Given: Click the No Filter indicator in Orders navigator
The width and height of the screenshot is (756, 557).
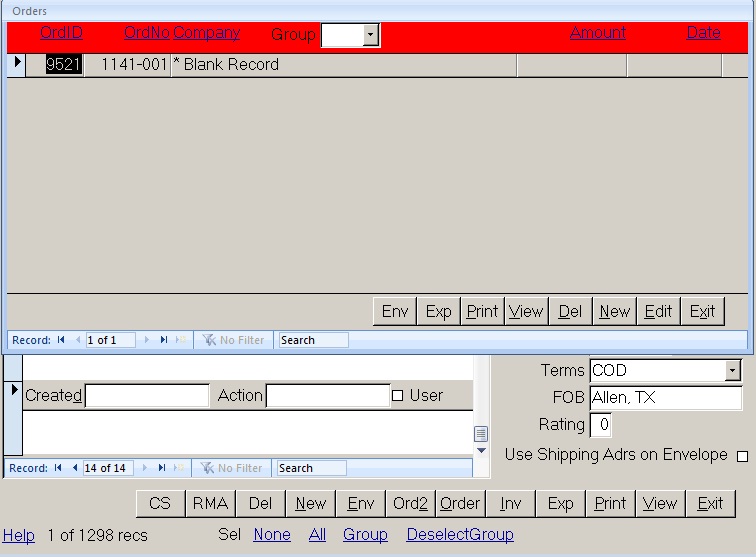Looking at the screenshot, I should coord(234,340).
